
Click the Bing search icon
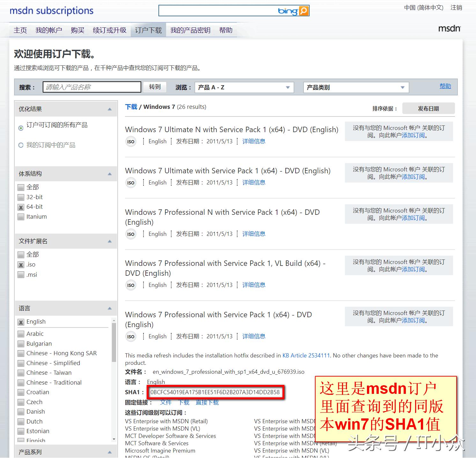[x=303, y=11]
